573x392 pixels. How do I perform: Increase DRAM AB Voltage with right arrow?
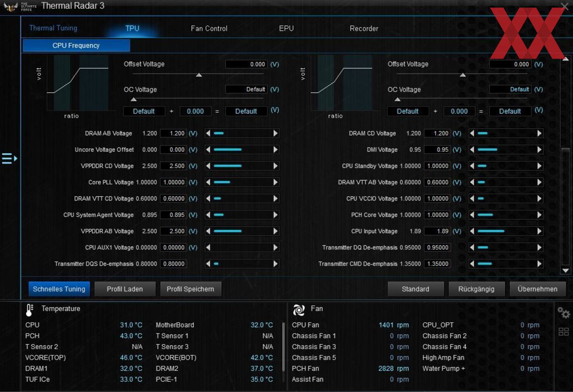(276, 133)
